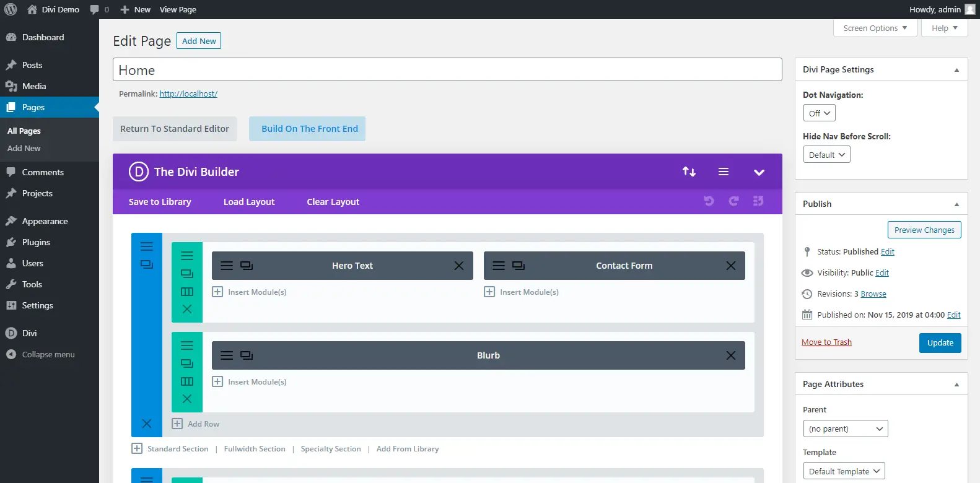Open first row settings icon

tap(187, 256)
